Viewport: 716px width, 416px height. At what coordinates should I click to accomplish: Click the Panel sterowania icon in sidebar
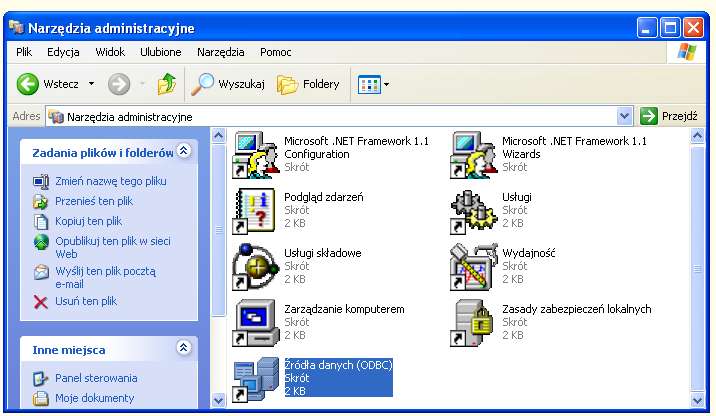click(x=41, y=379)
